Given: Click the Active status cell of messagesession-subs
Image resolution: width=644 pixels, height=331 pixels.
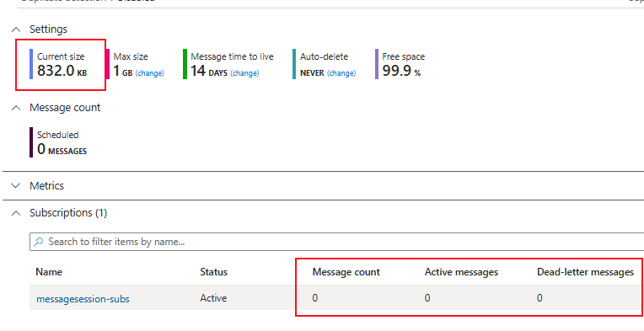Looking at the screenshot, I should coord(213,298).
